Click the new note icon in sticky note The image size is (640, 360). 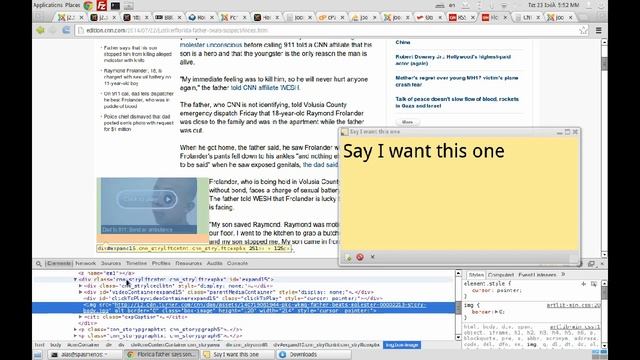(348, 257)
